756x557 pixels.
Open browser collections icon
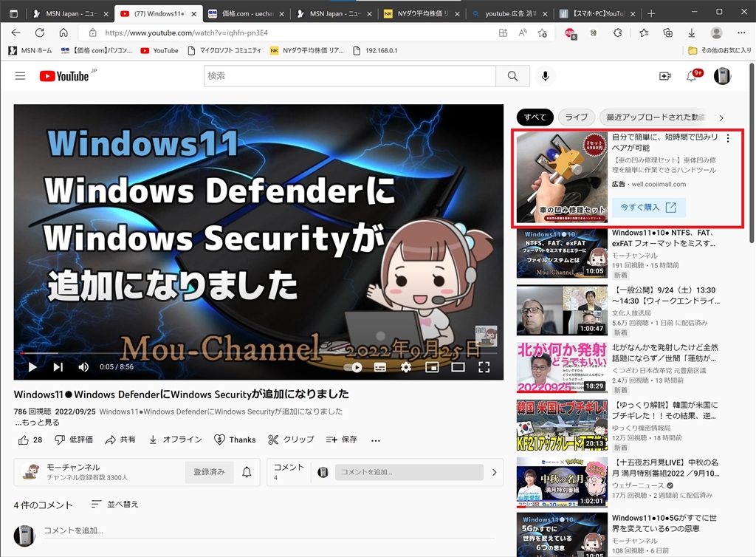pos(667,33)
